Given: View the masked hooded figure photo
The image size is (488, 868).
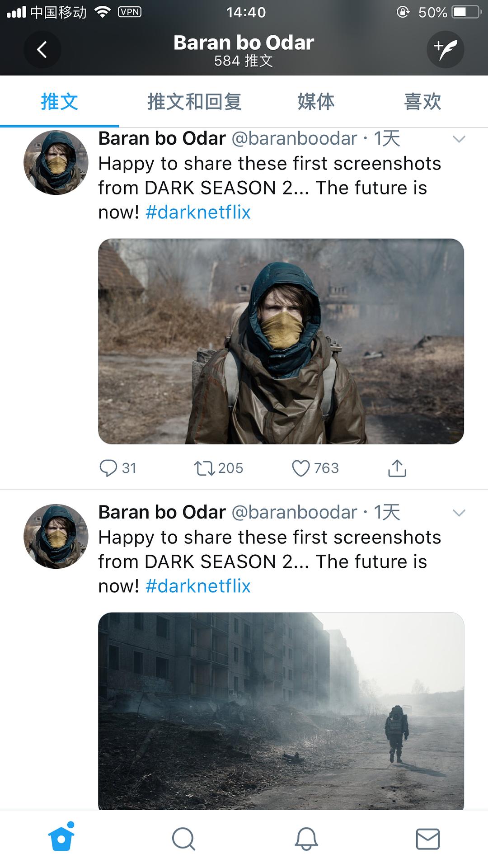Looking at the screenshot, I should [281, 341].
